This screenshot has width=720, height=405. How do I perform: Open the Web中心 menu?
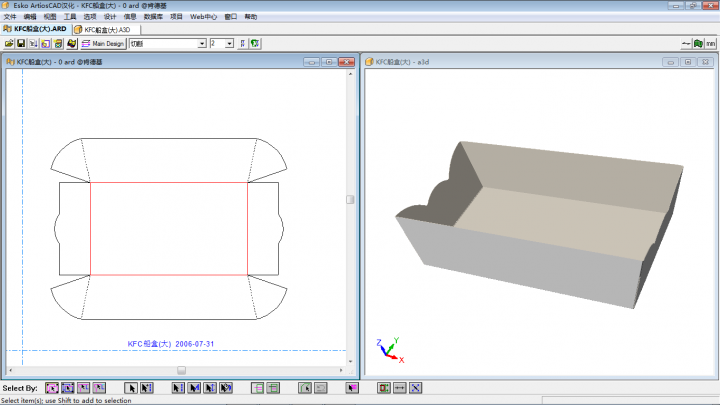pyautogui.click(x=203, y=17)
